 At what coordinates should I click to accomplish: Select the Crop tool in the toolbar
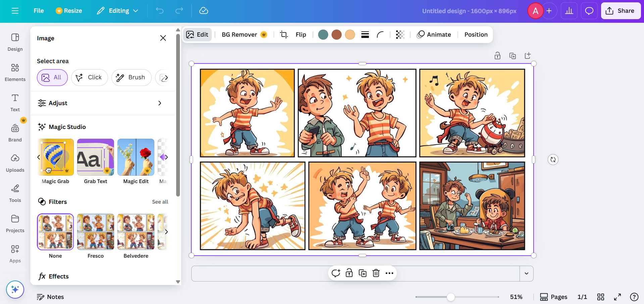[x=284, y=34]
